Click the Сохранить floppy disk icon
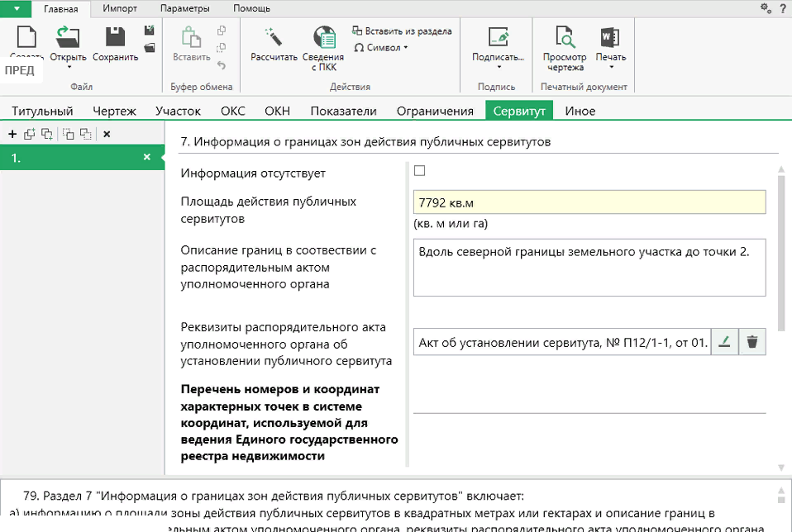The image size is (792, 532). [115, 38]
